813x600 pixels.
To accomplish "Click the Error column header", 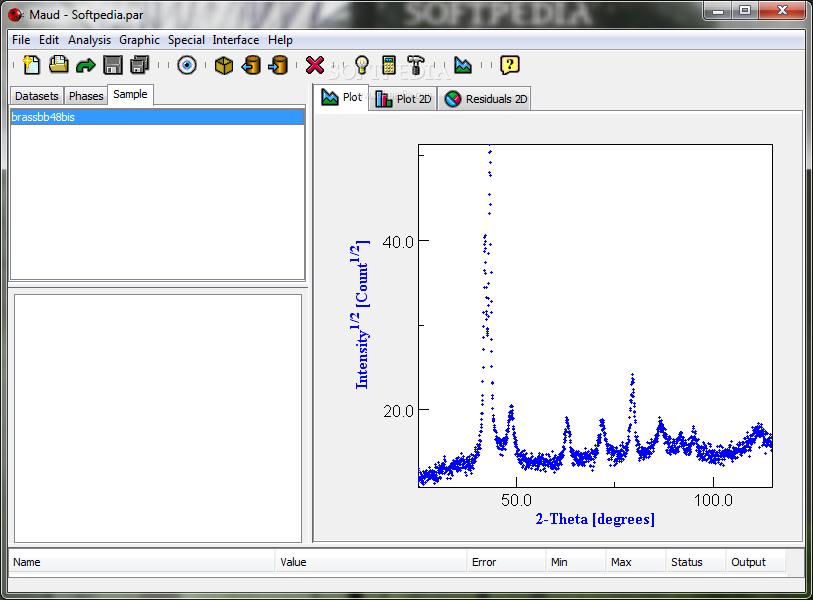I will 506,562.
